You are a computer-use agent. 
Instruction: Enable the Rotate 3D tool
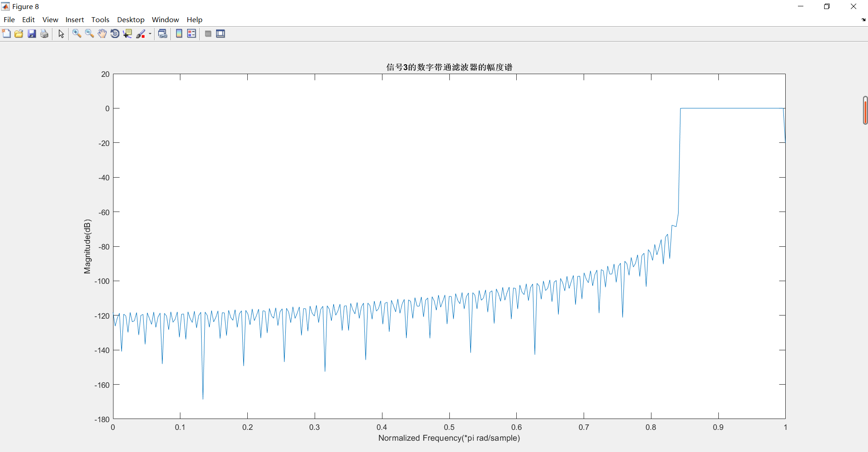pos(115,34)
